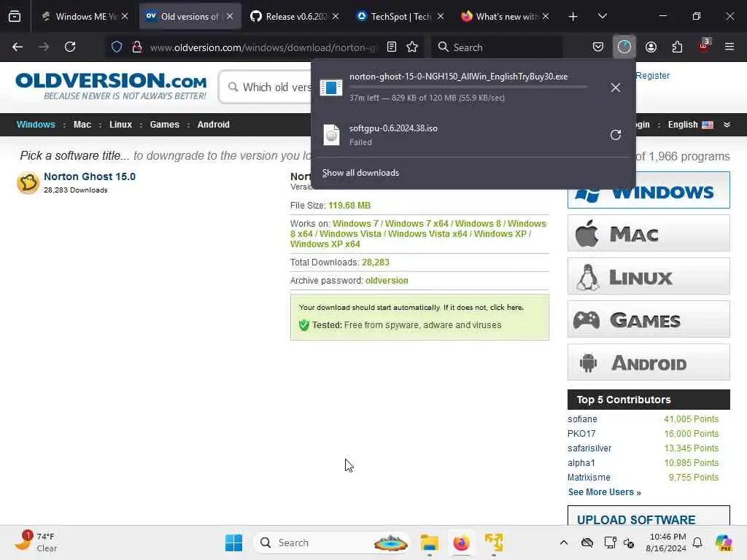This screenshot has width=747, height=560.
Task: Click the norton-ghost exe file icon
Action: pos(331,87)
